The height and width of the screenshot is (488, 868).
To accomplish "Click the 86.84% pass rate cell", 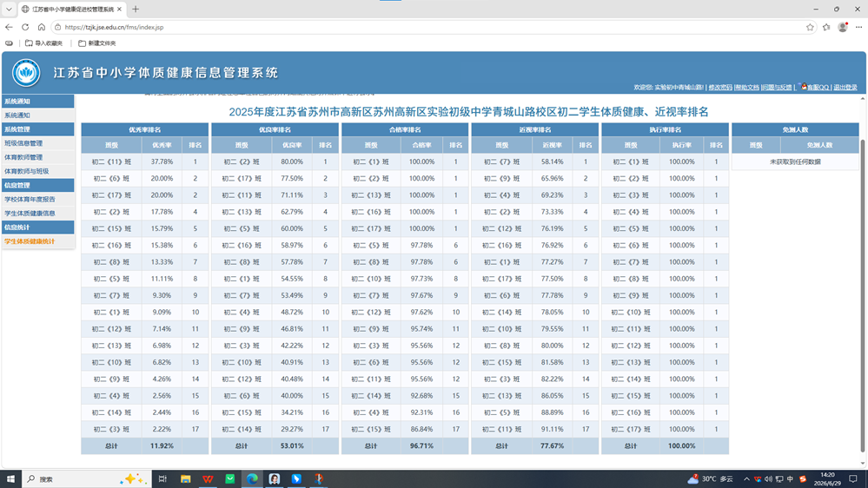I will click(421, 429).
